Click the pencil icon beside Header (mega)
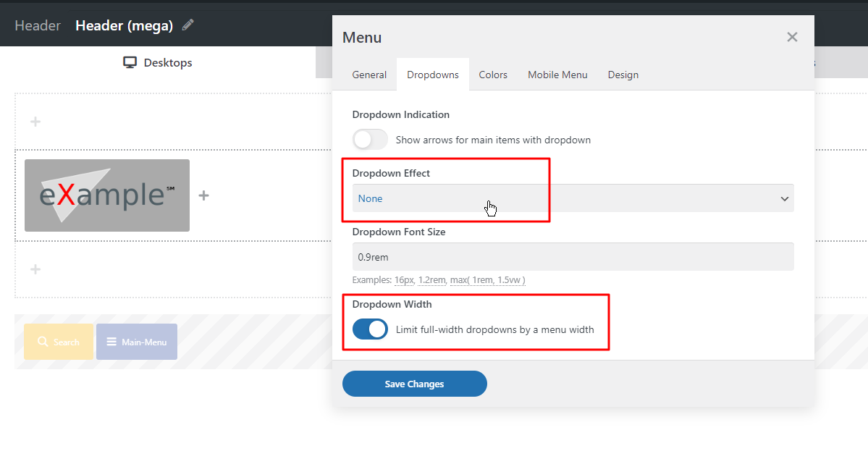 point(188,25)
